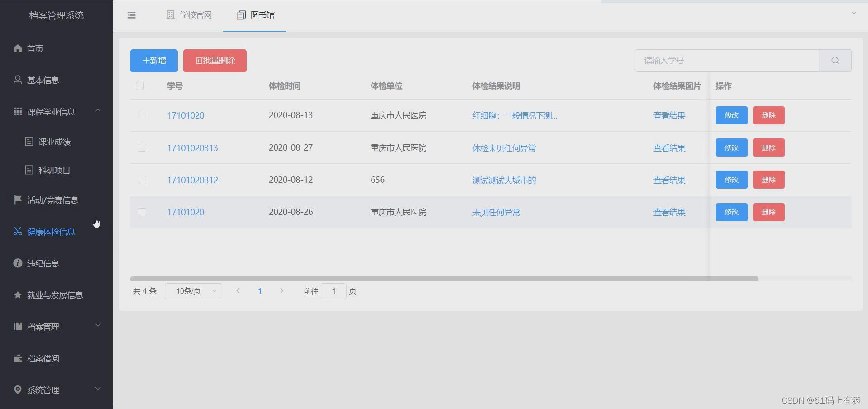Click the document icon beside 科研项目

click(29, 170)
